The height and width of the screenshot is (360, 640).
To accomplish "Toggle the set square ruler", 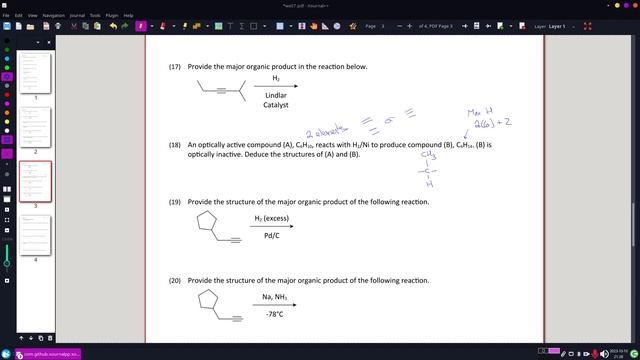I will tap(325, 26).
